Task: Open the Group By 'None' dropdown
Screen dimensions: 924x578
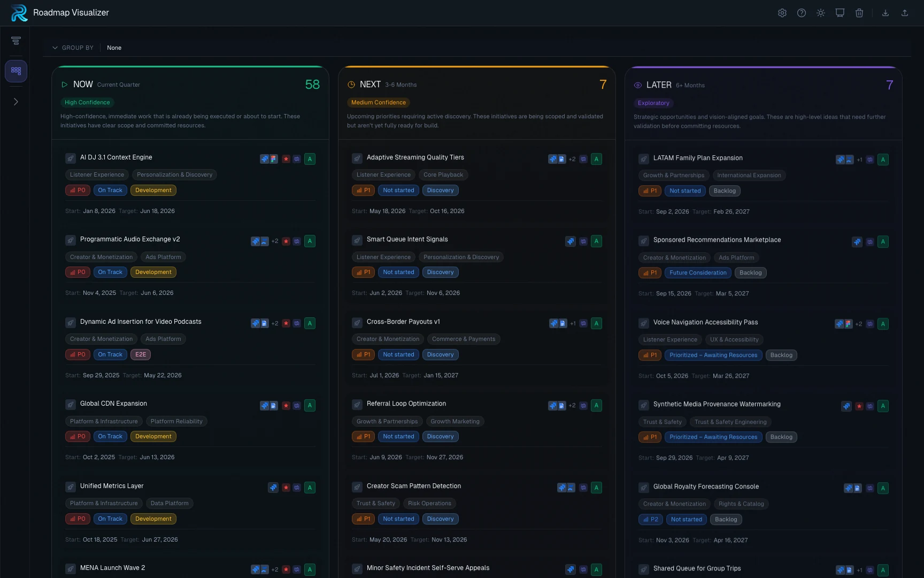Action: [114, 48]
